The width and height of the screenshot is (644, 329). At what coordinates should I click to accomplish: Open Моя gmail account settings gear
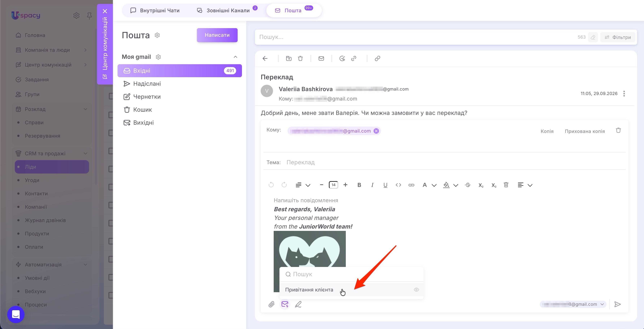158,57
